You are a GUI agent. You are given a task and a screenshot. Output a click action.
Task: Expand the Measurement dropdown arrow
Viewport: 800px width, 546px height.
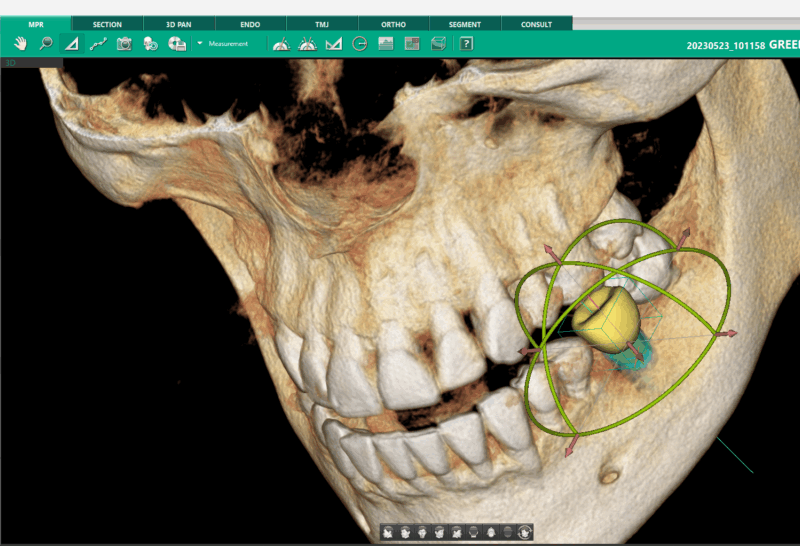tap(200, 44)
